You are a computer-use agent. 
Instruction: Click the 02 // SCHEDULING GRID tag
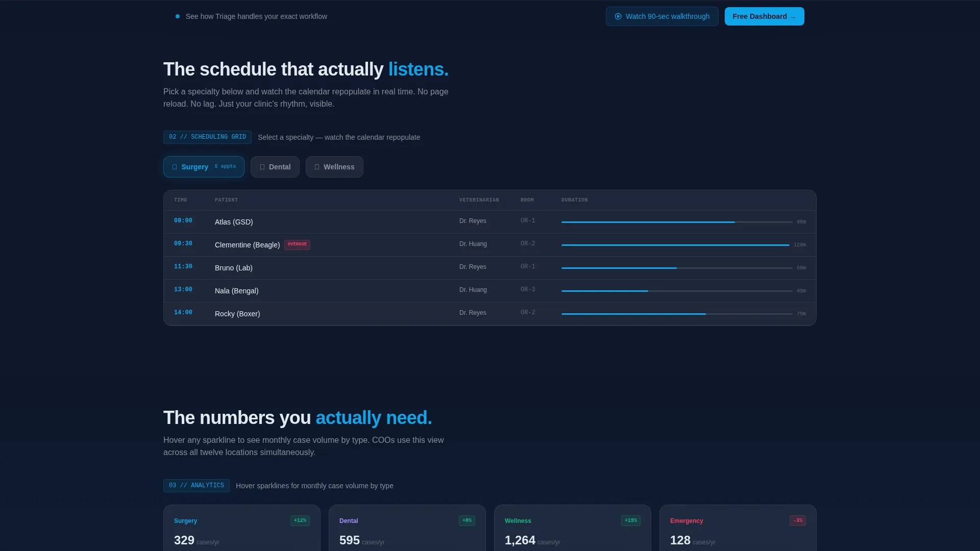(x=207, y=137)
